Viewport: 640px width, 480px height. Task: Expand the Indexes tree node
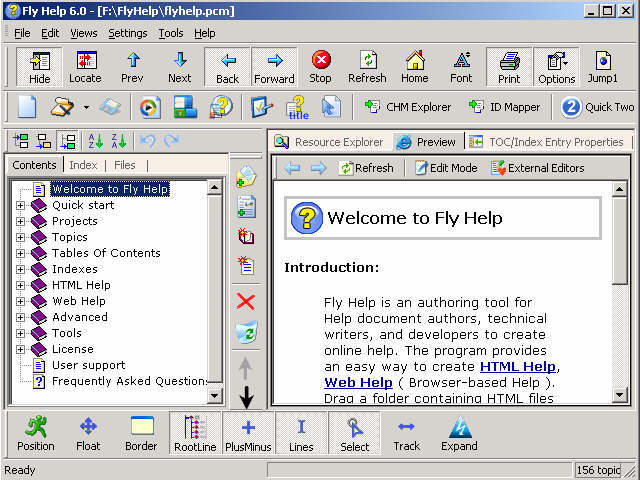[20, 269]
